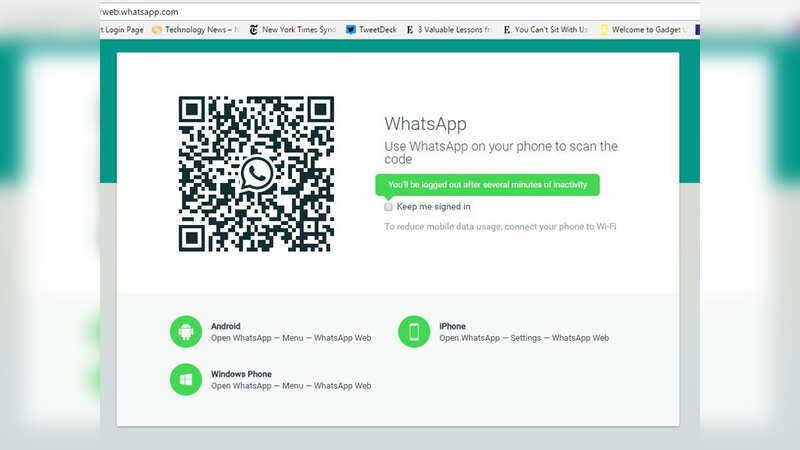Image resolution: width=800 pixels, height=450 pixels.
Task: Click the Wi-Fi data usage hint text
Action: pyautogui.click(x=500, y=227)
